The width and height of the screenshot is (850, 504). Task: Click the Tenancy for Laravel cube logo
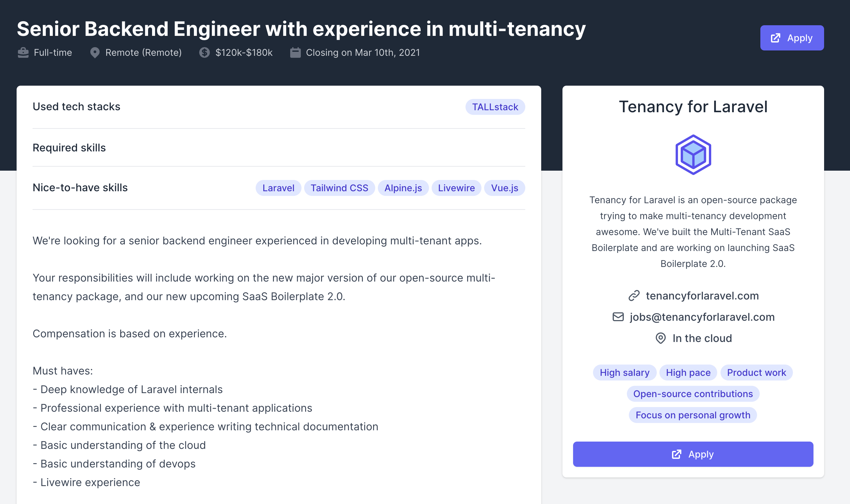(693, 154)
